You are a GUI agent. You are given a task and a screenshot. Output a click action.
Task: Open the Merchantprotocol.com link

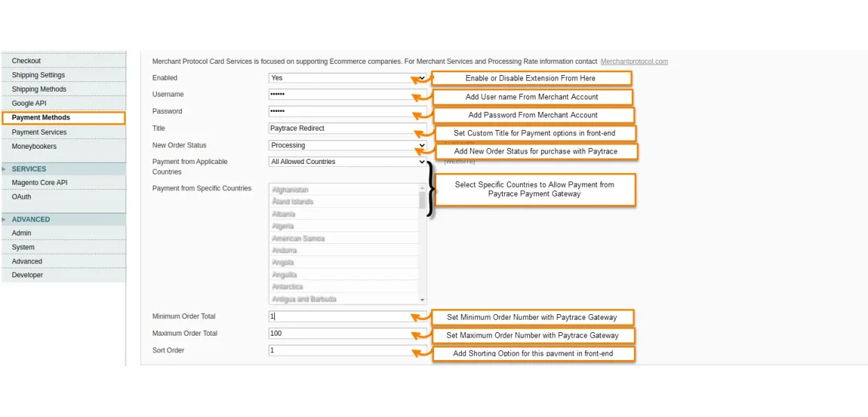[x=633, y=62]
